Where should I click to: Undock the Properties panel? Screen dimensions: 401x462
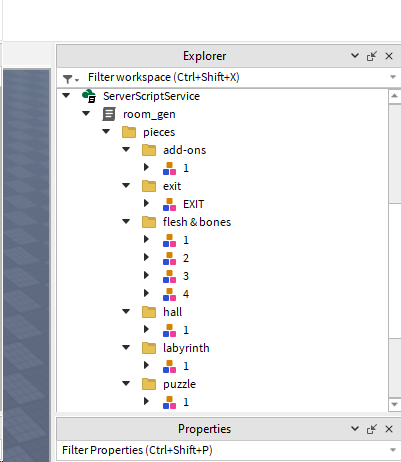[x=372, y=429]
